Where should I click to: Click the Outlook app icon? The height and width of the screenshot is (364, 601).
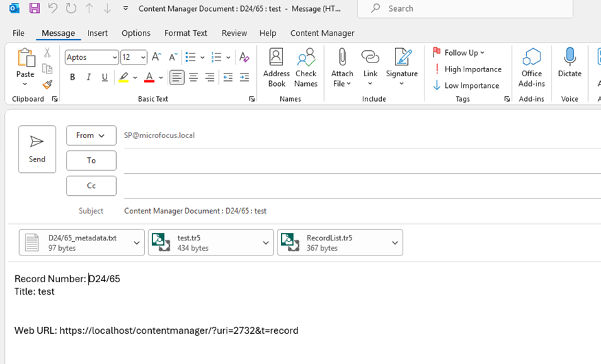coord(14,8)
